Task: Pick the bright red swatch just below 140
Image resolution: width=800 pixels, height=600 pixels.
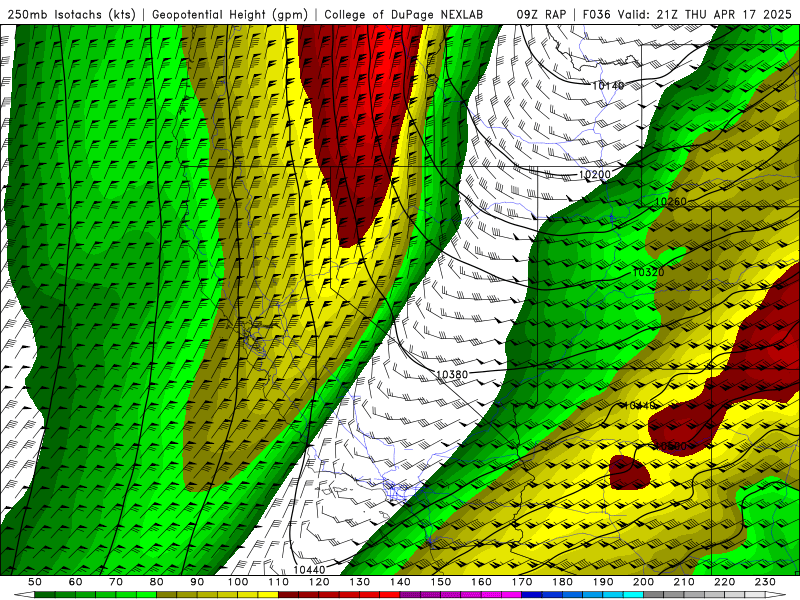Action: point(390,595)
